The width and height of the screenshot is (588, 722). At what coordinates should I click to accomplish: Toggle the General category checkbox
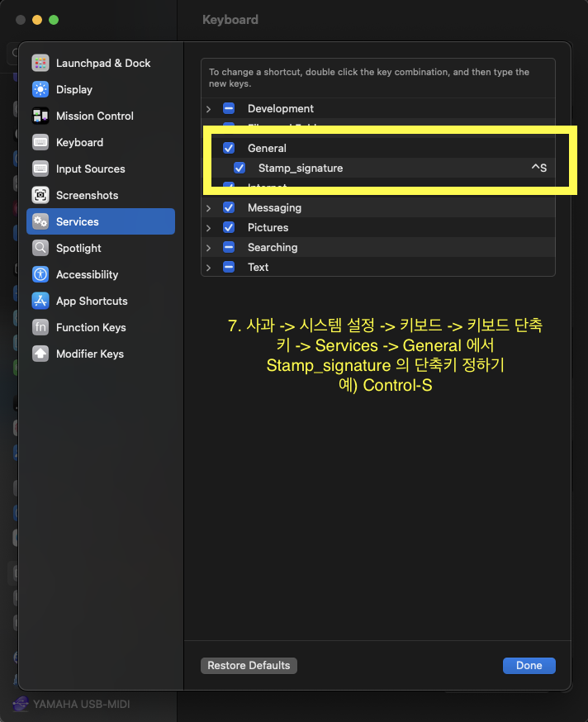click(229, 148)
